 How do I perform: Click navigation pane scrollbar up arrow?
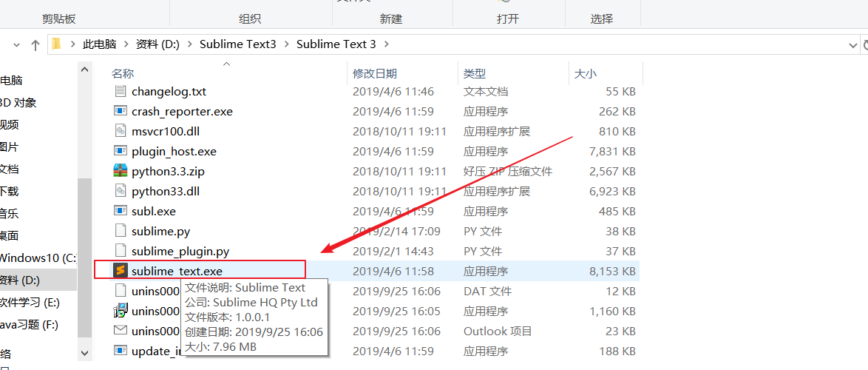(x=84, y=70)
